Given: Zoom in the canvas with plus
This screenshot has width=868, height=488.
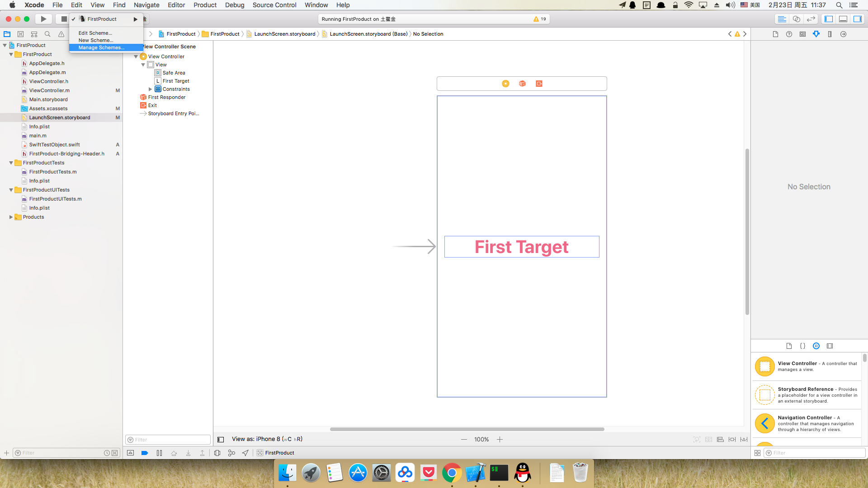Looking at the screenshot, I should (500, 439).
